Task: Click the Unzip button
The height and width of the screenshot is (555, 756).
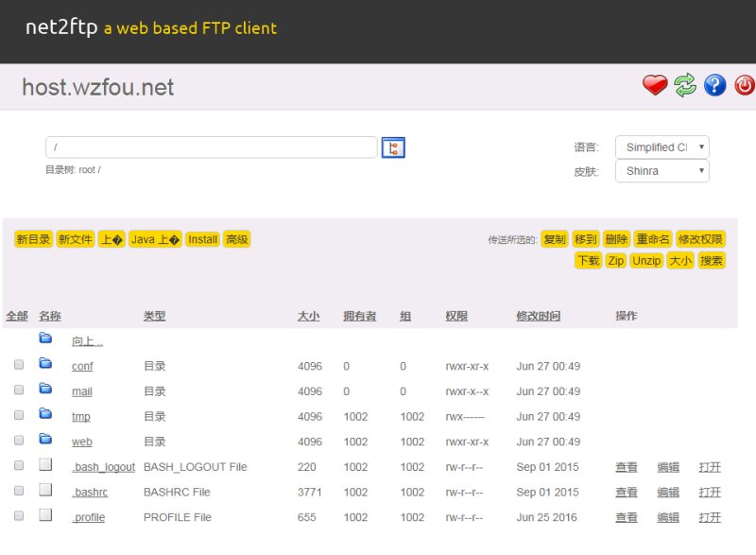Action: click(646, 261)
